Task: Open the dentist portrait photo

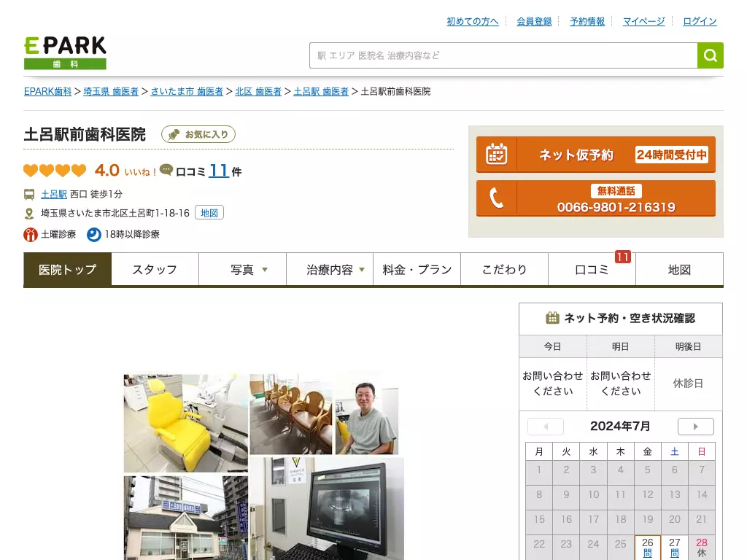Action: 367,414
